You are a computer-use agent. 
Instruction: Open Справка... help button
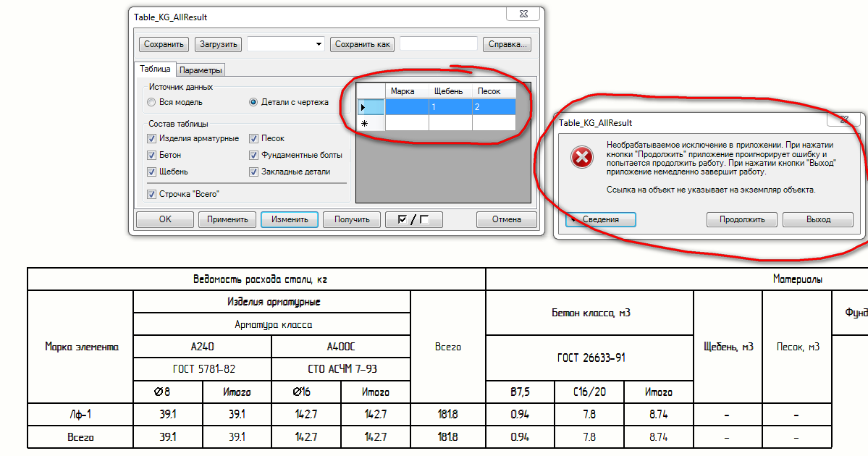507,44
